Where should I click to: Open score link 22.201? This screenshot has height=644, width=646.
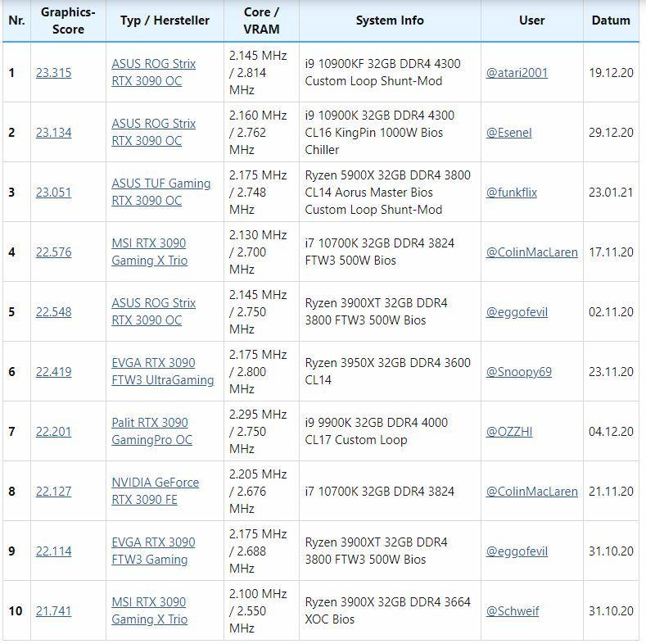pos(53,432)
